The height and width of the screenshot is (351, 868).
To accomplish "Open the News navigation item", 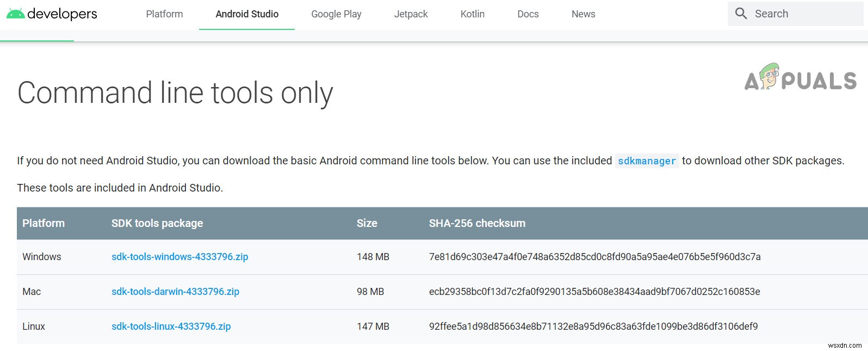I will coord(583,14).
